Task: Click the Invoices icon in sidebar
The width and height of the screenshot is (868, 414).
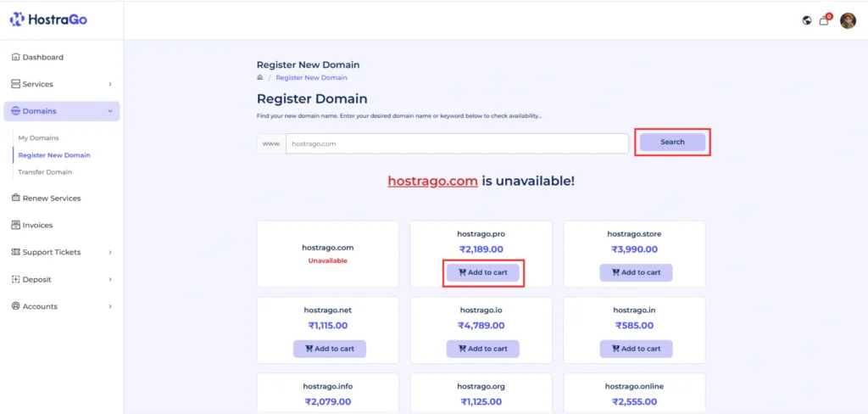Action: click(15, 225)
